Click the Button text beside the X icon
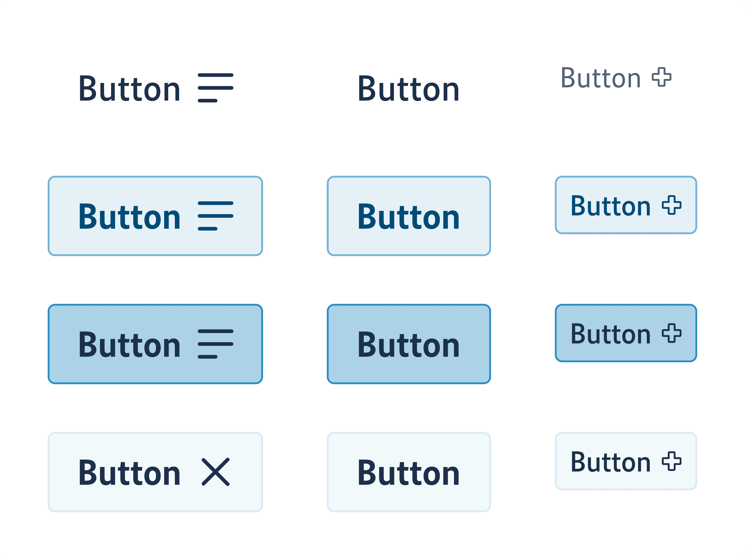Viewport: 745px width, 560px height. [x=130, y=473]
